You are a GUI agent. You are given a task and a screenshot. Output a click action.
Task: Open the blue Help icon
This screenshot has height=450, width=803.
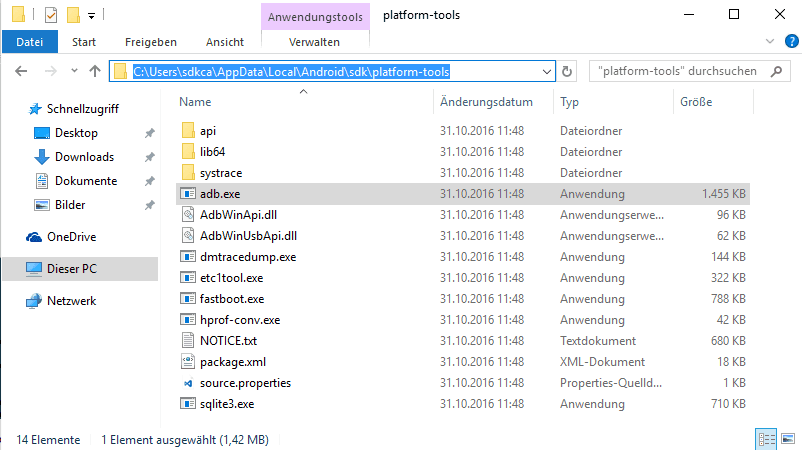[791, 41]
